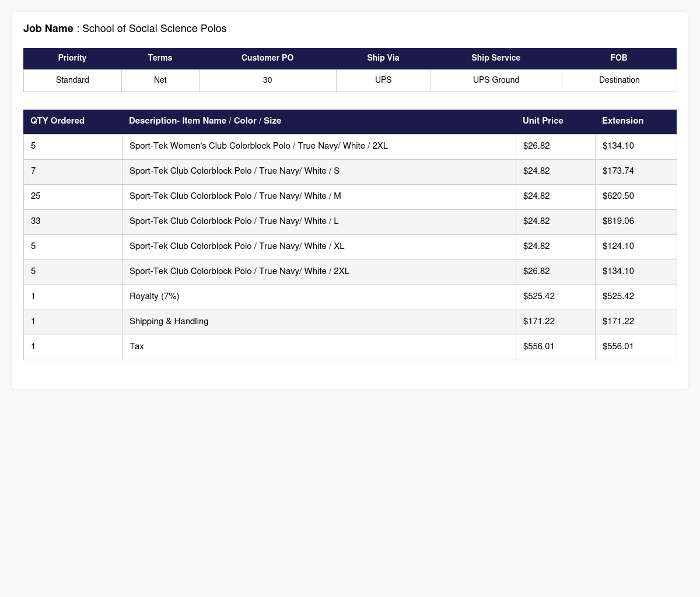
Task: Select the Tax description cell
Action: tap(319, 347)
